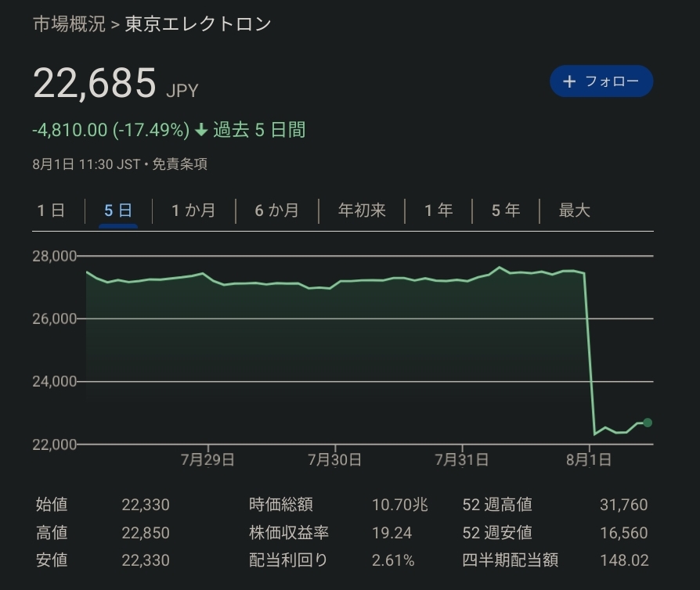Click the 7月29日 axis label
This screenshot has width=700, height=590.
[x=207, y=459]
